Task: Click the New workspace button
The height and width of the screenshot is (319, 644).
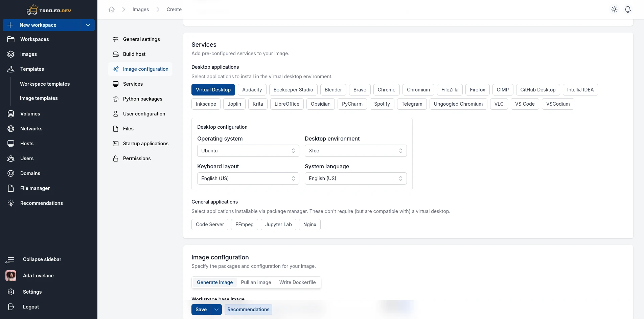Action: click(42, 25)
